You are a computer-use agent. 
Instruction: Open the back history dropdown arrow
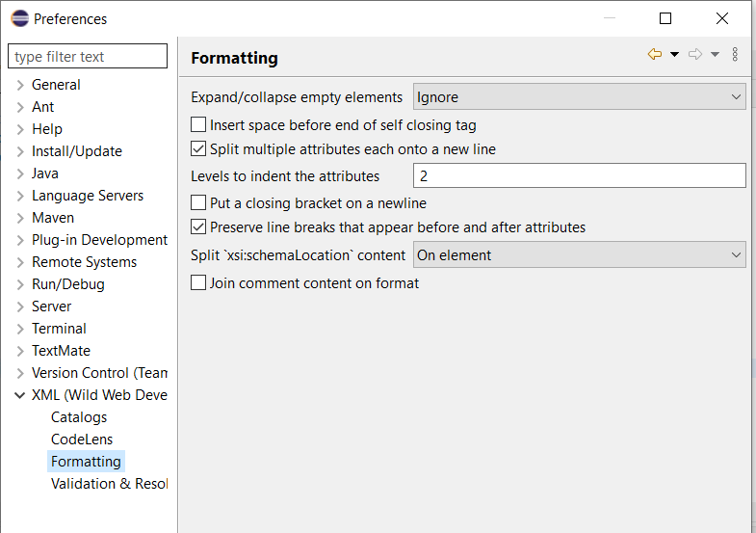click(x=674, y=55)
